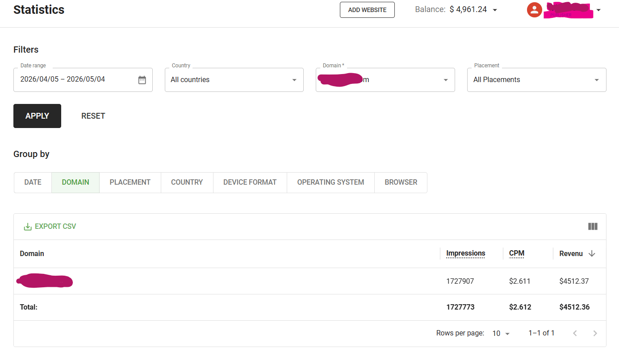Image resolution: width=619 pixels, height=364 pixels.
Task: Click total revenue $4512.36
Action: tap(574, 307)
